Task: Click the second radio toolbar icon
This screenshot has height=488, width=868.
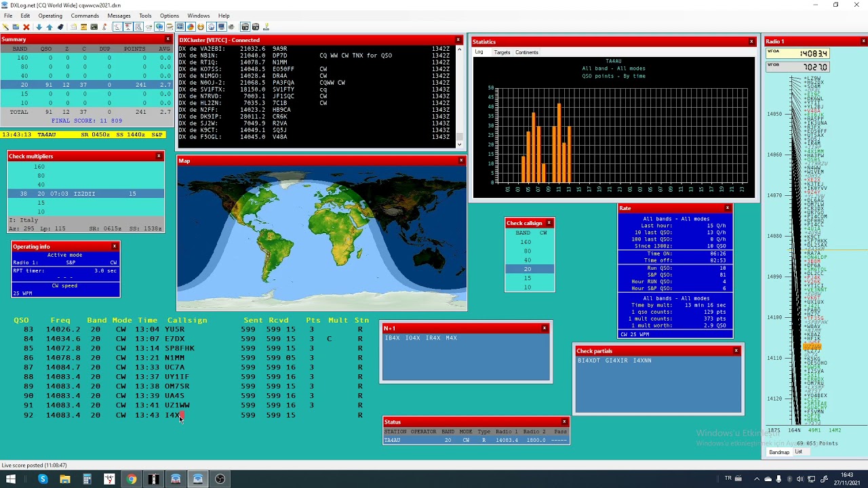Action: click(x=256, y=27)
